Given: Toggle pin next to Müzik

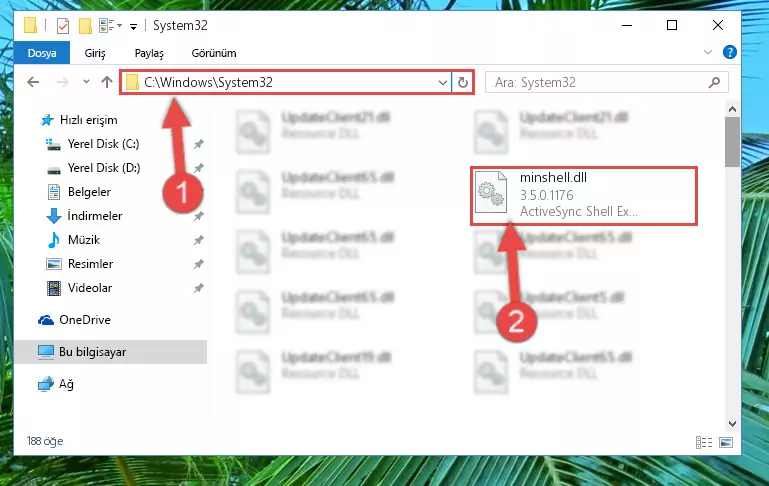Looking at the screenshot, I should (x=199, y=240).
